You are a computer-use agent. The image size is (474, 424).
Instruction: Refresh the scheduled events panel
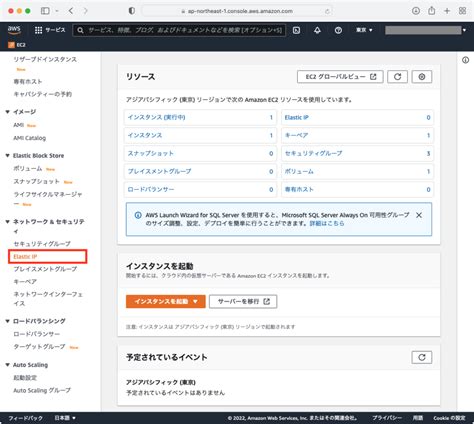(422, 357)
